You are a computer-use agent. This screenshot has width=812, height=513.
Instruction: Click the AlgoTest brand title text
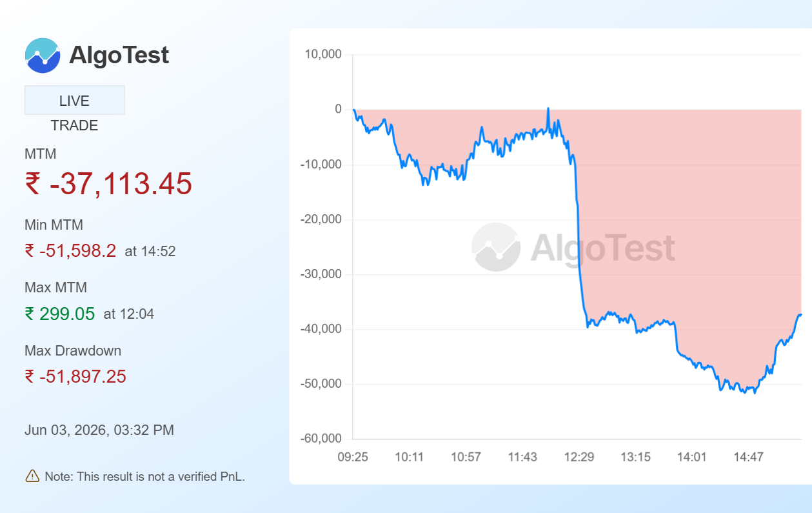(x=119, y=55)
